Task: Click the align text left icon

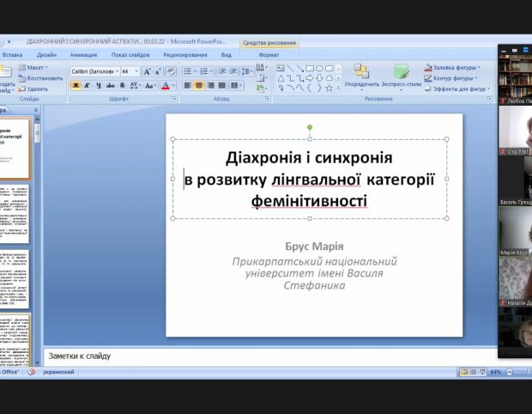Action: (187, 85)
